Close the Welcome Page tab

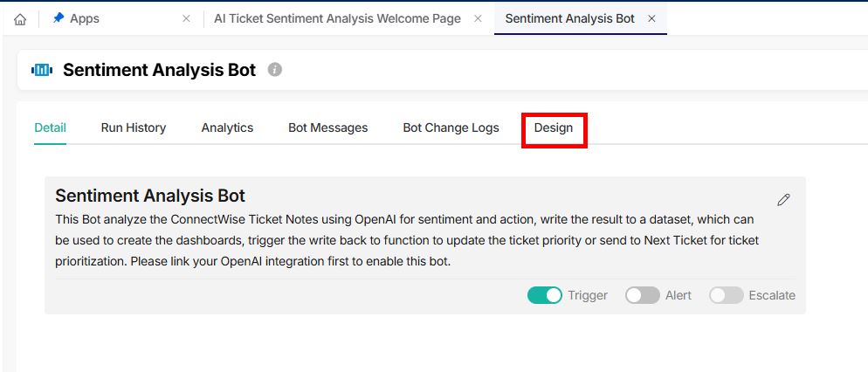[478, 18]
